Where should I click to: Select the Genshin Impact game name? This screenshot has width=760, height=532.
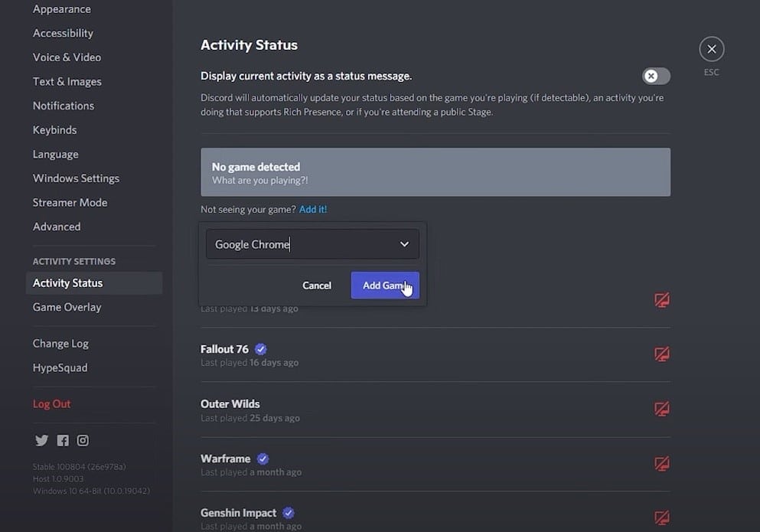[x=239, y=513]
